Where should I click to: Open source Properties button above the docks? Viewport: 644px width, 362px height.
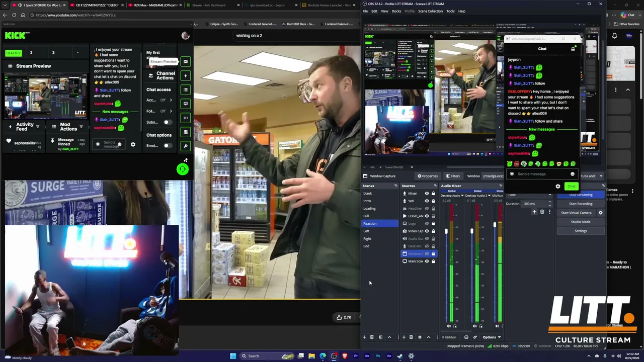tap(428, 176)
